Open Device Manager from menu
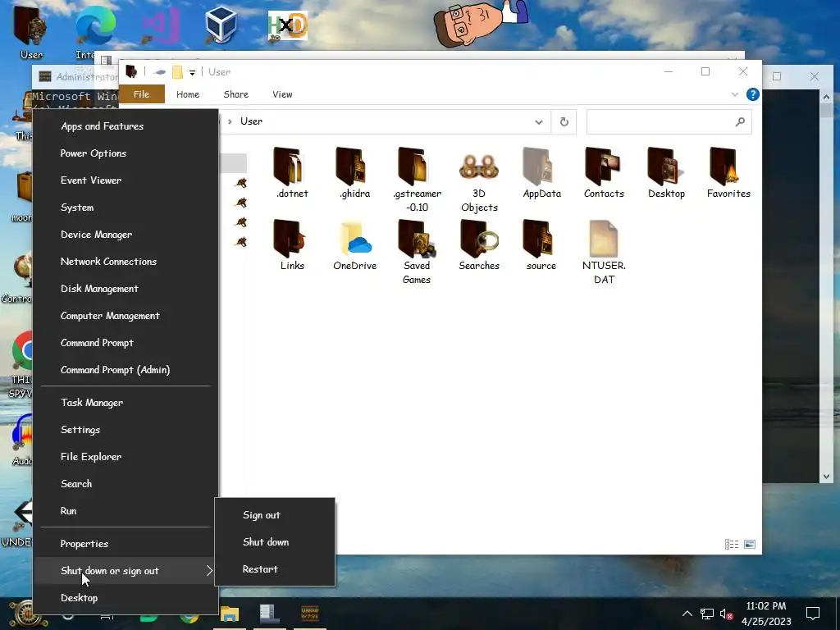Screen dimensions: 840x630 [126, 235]
